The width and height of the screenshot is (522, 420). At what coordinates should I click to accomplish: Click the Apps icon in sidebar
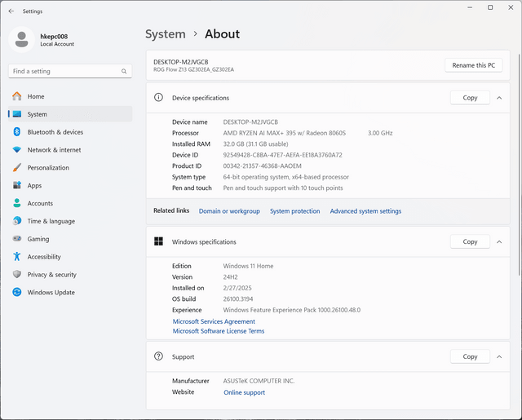tap(17, 185)
